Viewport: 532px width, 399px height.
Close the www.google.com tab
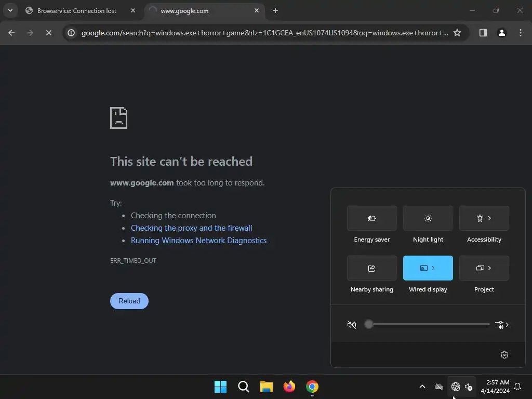tap(257, 10)
